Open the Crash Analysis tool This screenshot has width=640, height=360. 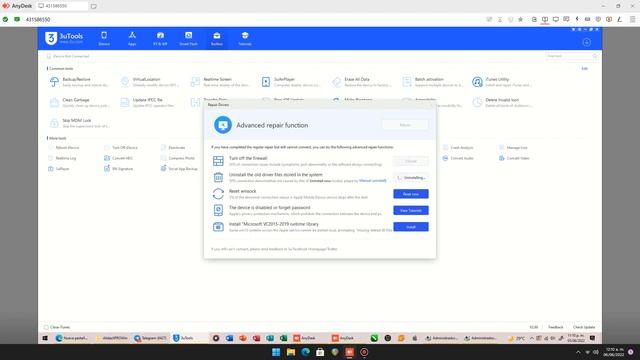click(x=458, y=147)
